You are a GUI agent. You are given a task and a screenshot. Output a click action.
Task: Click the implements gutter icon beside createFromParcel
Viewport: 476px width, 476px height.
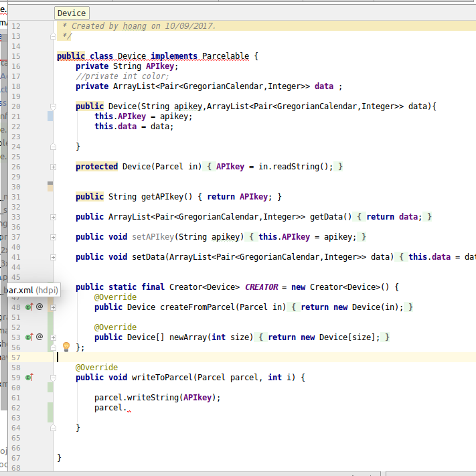pyautogui.click(x=29, y=307)
